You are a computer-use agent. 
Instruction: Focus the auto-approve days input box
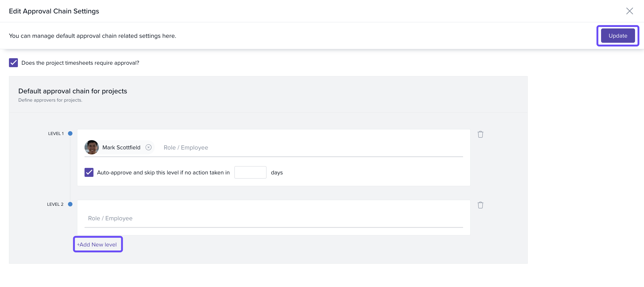[x=250, y=172]
